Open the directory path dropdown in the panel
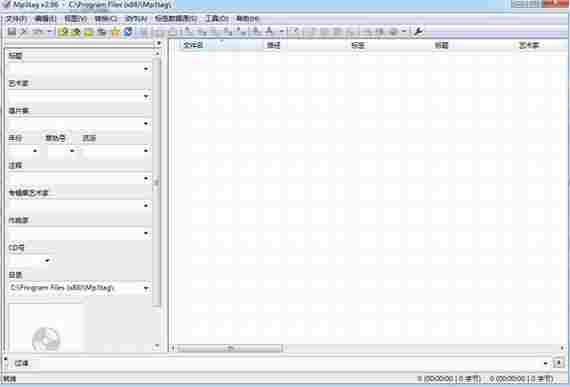The image size is (570, 387). (x=146, y=289)
